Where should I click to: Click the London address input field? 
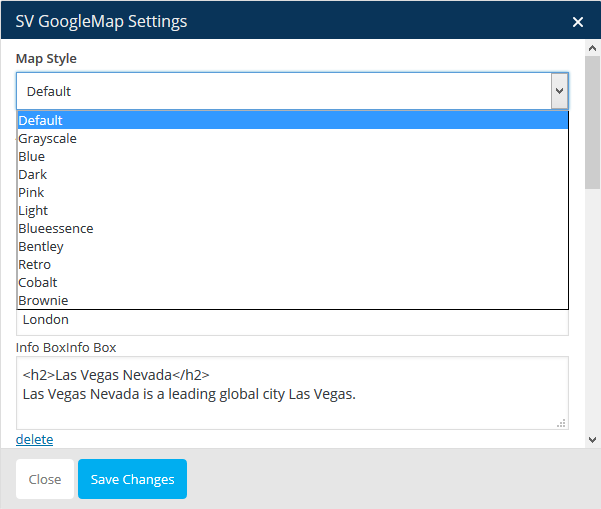292,322
